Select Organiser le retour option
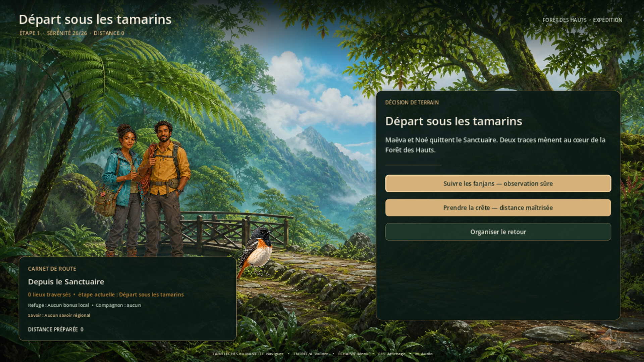The image size is (644, 362). [x=498, y=232]
